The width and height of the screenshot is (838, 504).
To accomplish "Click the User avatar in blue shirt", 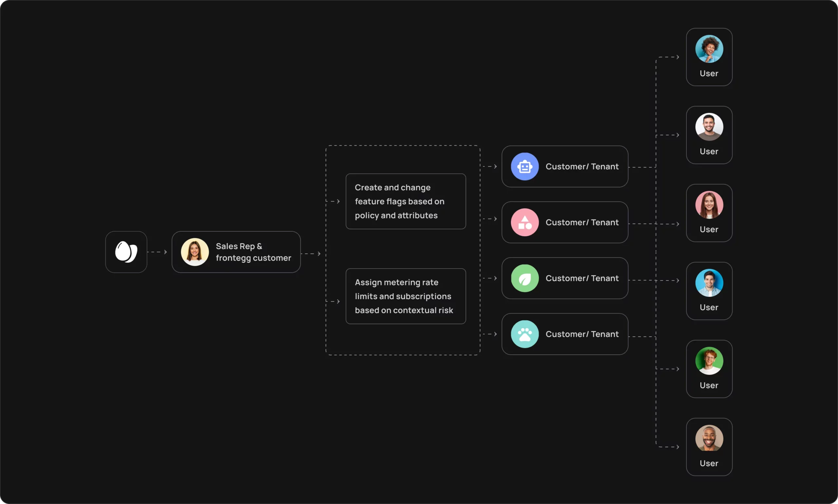I will (x=709, y=282).
